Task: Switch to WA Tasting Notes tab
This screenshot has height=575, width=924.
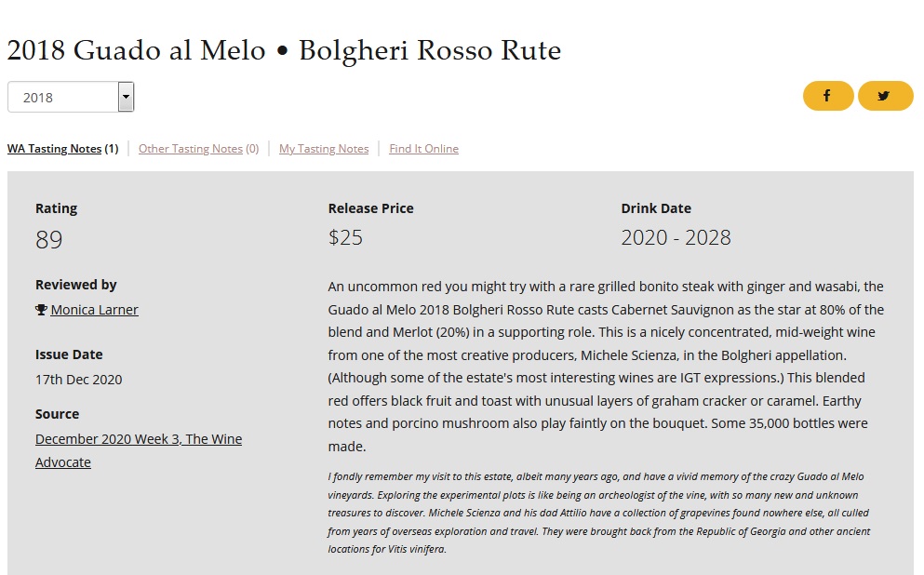Action: point(62,149)
